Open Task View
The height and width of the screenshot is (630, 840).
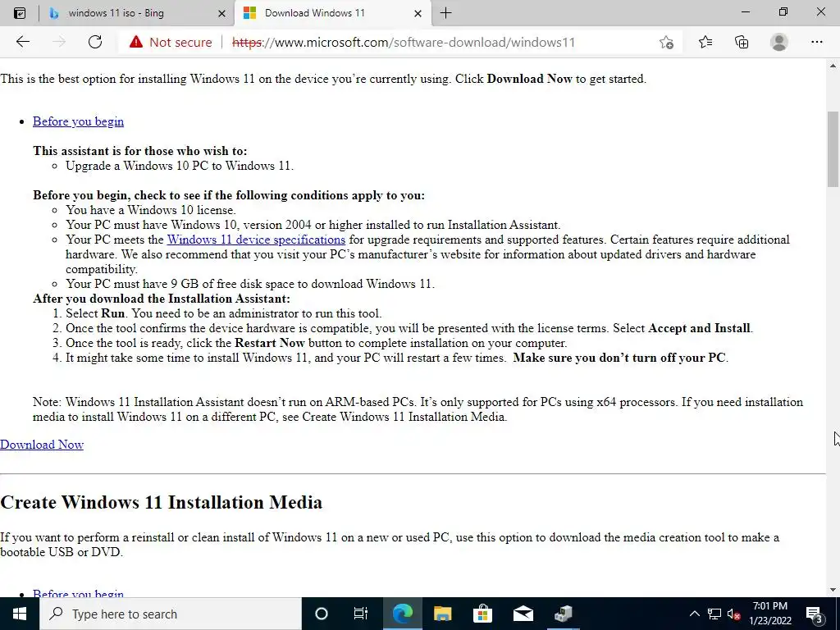tap(361, 614)
